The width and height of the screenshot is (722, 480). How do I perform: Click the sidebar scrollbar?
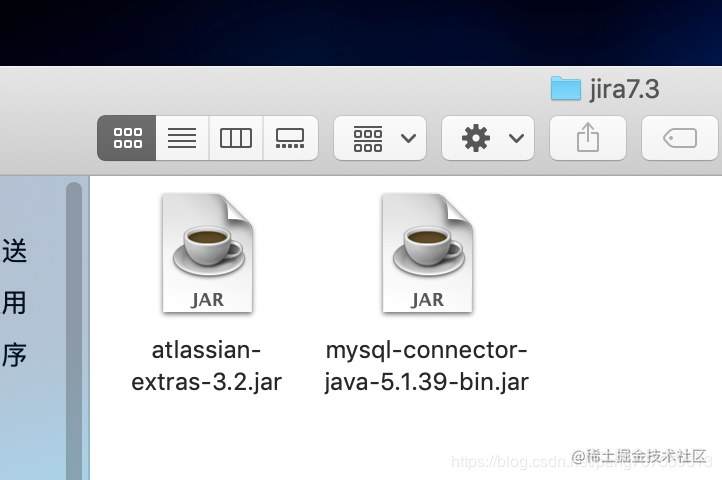tap(74, 331)
